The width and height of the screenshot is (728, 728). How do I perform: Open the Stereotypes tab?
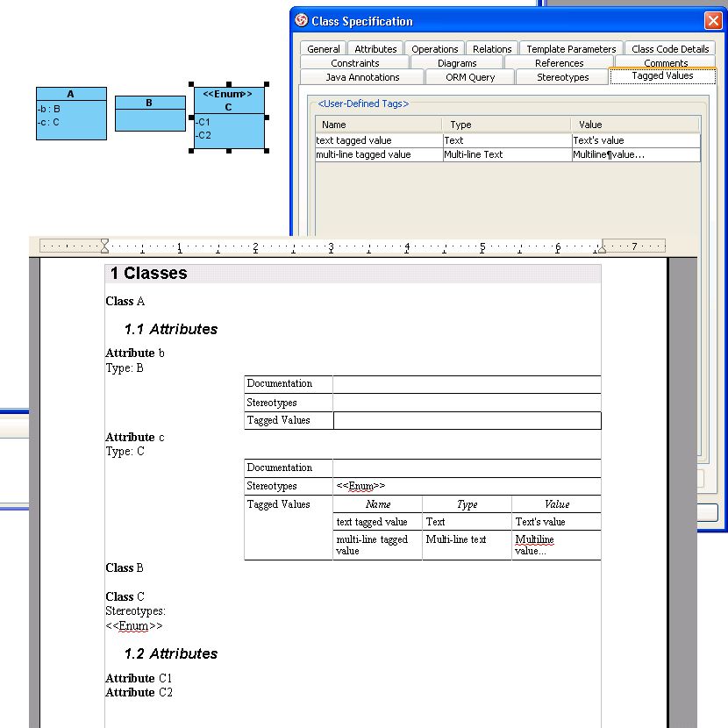pyautogui.click(x=562, y=77)
